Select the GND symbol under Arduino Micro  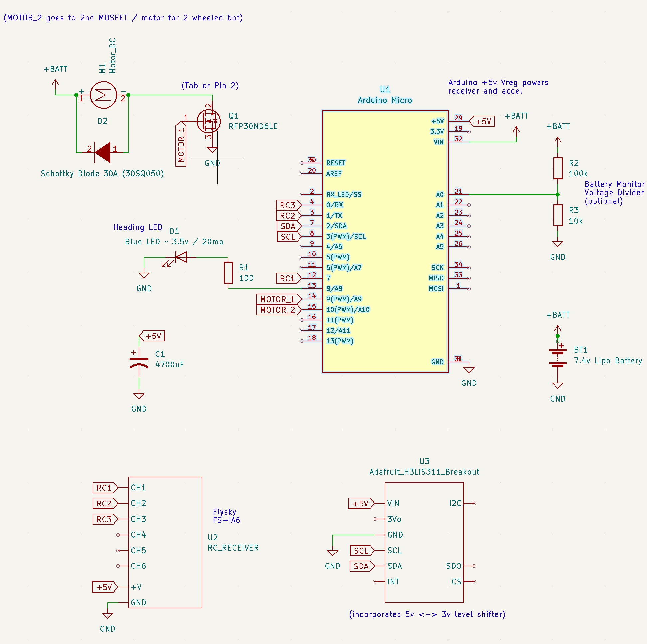[x=469, y=370]
